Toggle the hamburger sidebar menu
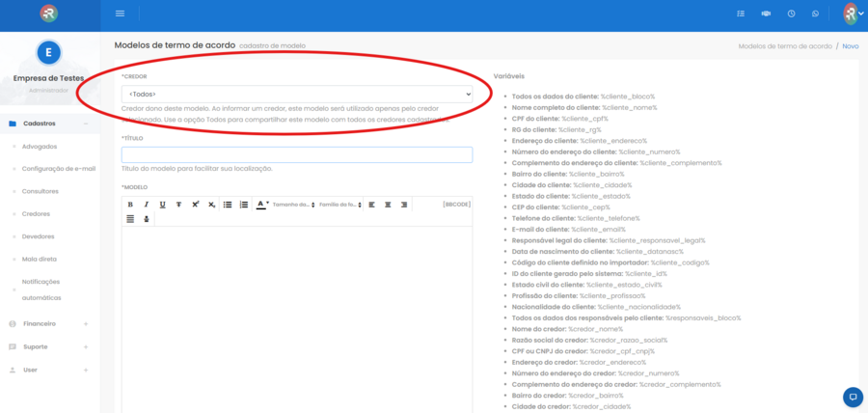 120,14
